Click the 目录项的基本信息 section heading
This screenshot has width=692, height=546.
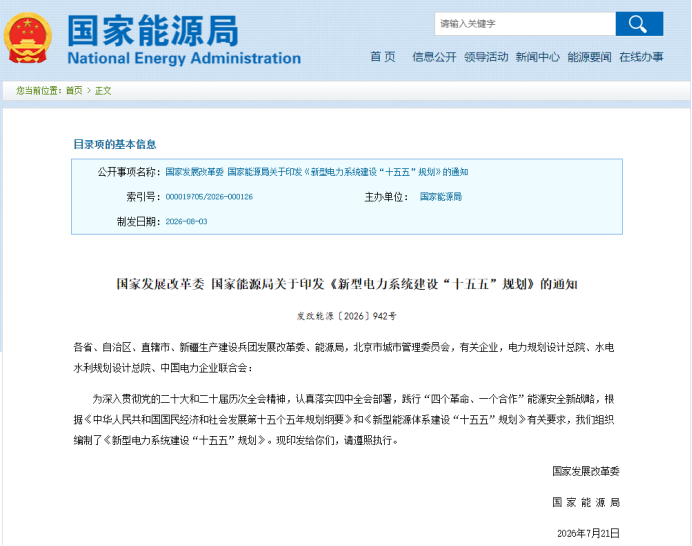[x=115, y=144]
